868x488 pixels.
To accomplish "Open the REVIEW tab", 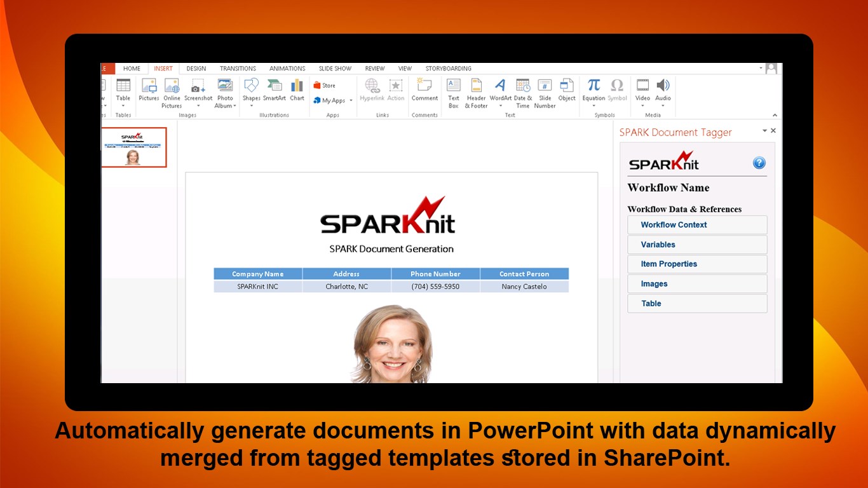I will pos(375,69).
